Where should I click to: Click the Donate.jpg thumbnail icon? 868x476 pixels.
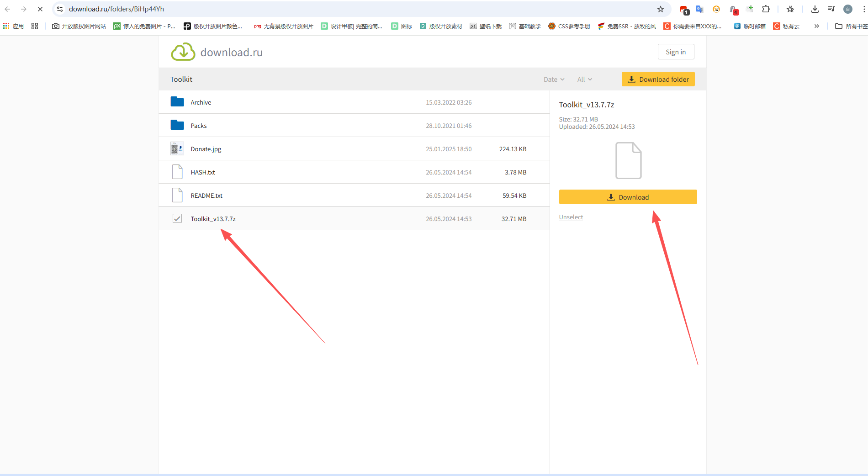(x=177, y=149)
